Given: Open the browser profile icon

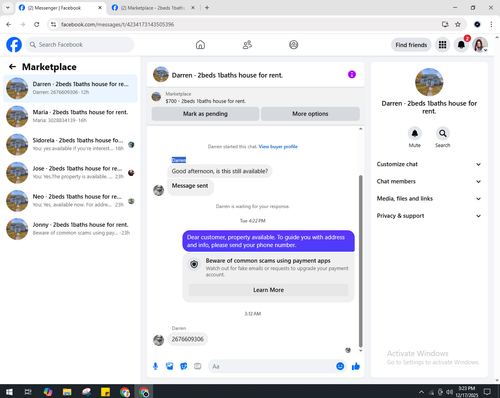Looking at the screenshot, I should click(x=477, y=24).
